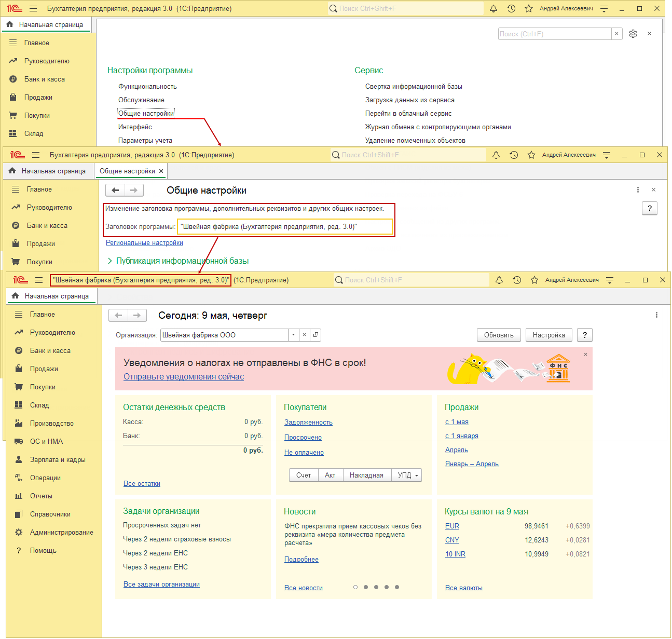Viewport: 672px width, 639px height.
Task: Create a Счет document
Action: pos(304,475)
